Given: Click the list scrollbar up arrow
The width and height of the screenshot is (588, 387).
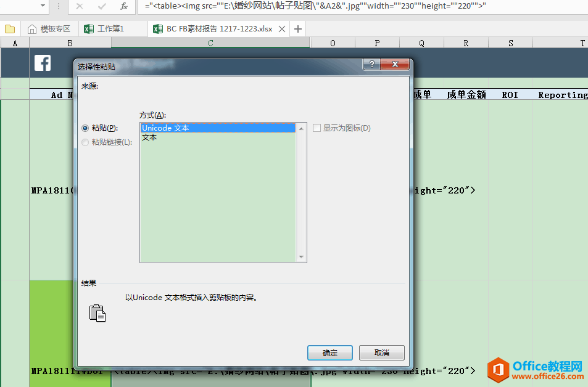Looking at the screenshot, I should click(x=301, y=129).
